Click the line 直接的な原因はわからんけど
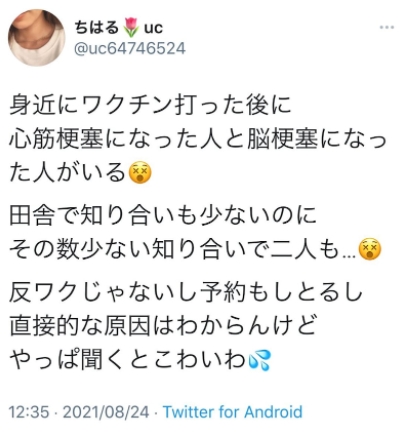This screenshot has height=434, width=414. [x=162, y=326]
